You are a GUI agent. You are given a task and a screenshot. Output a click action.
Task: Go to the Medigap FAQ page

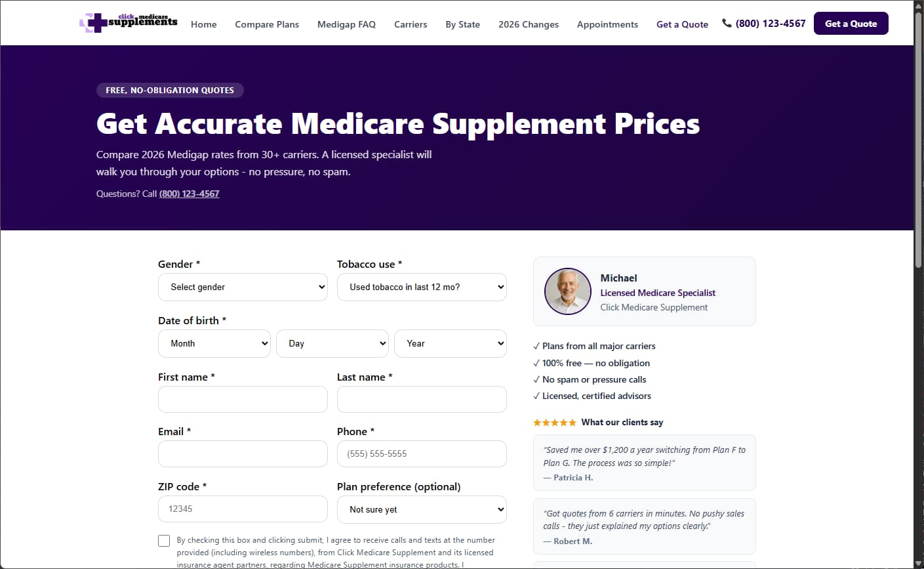pos(346,24)
